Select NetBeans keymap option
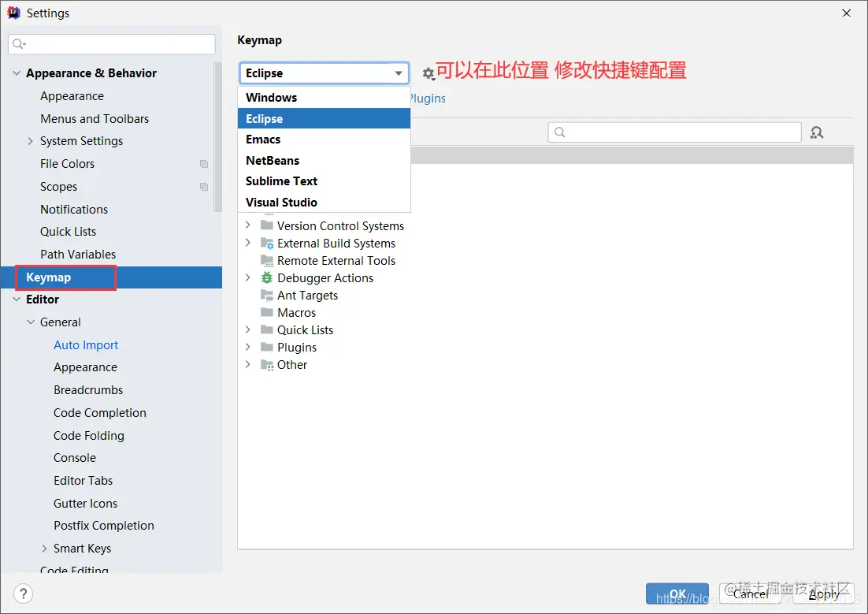The image size is (868, 614). [324, 160]
